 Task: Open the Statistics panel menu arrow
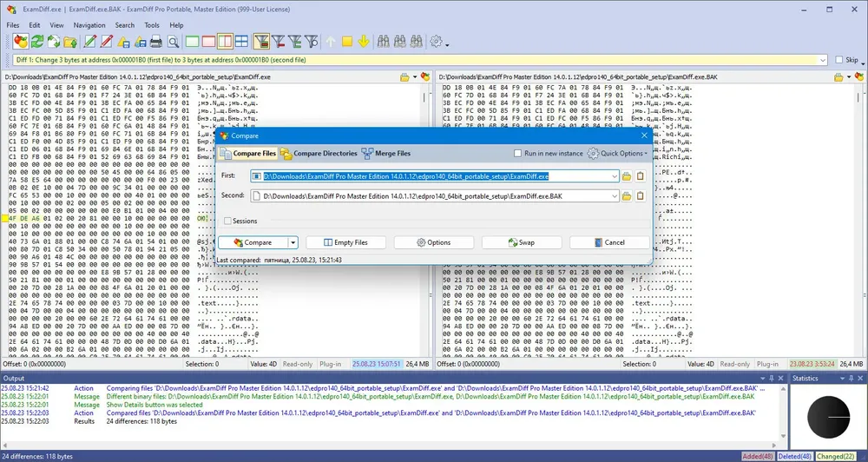tap(843, 379)
